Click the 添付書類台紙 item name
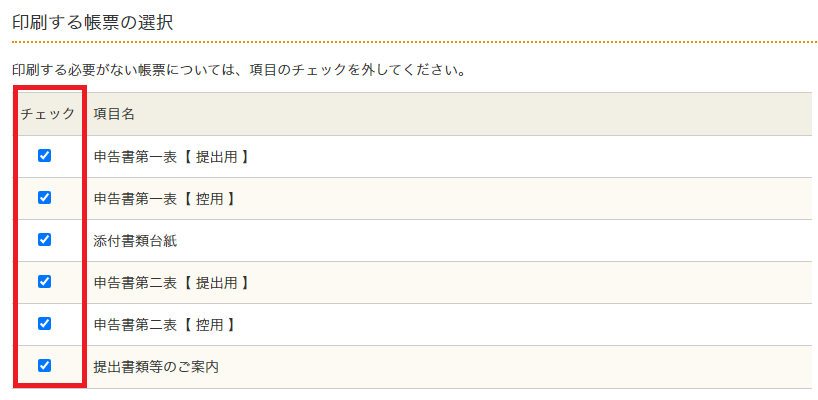This screenshot has height=400, width=818. (x=135, y=241)
